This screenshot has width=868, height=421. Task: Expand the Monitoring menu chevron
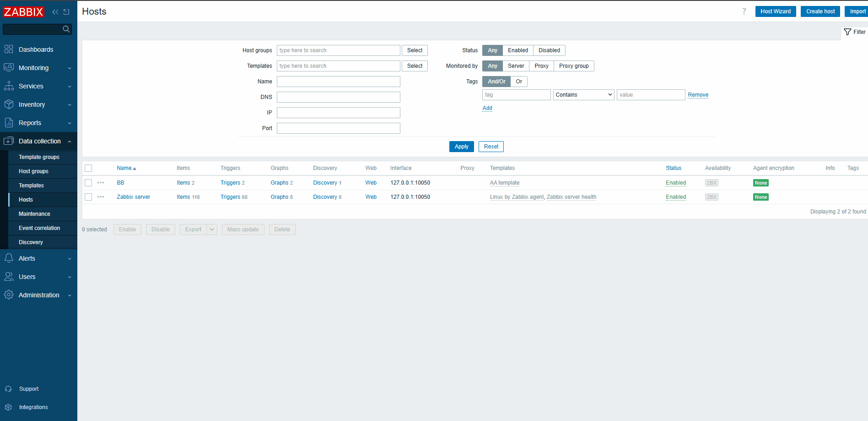pyautogui.click(x=70, y=68)
